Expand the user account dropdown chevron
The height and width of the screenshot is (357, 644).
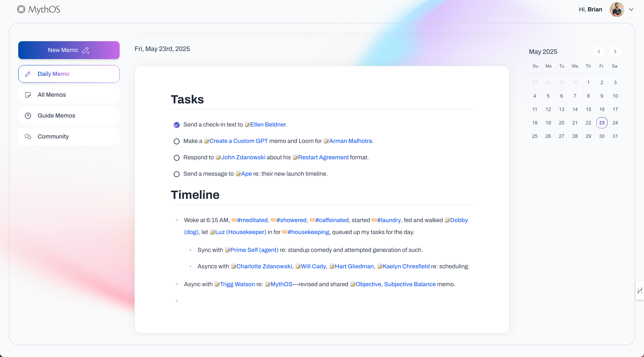coord(631,10)
